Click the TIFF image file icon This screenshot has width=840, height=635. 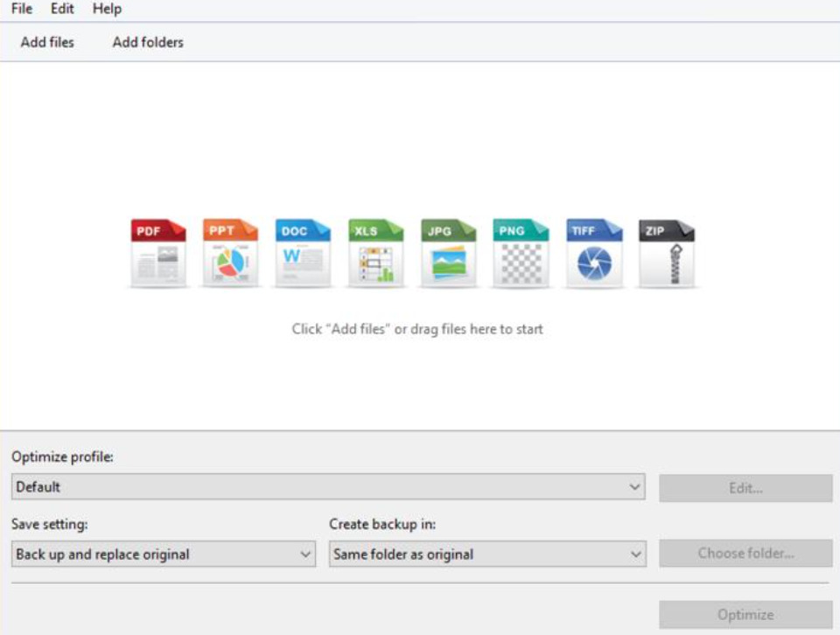click(x=594, y=253)
